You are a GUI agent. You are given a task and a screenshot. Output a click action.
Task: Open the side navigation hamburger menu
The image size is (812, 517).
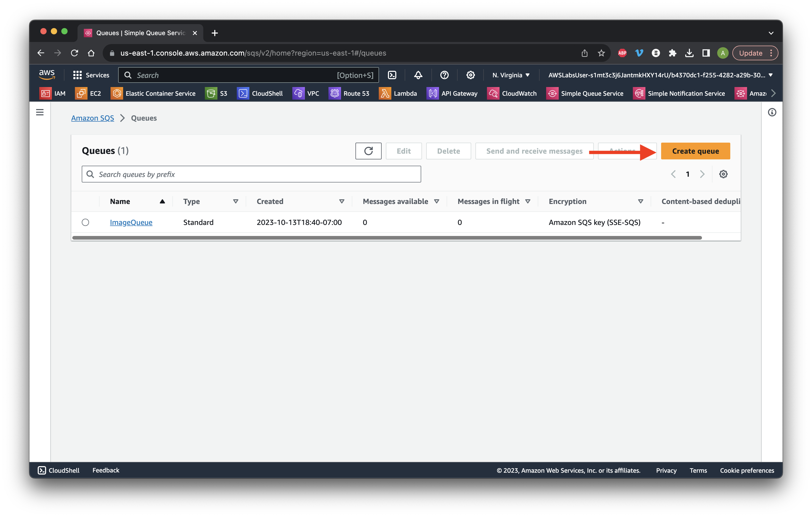tap(40, 112)
